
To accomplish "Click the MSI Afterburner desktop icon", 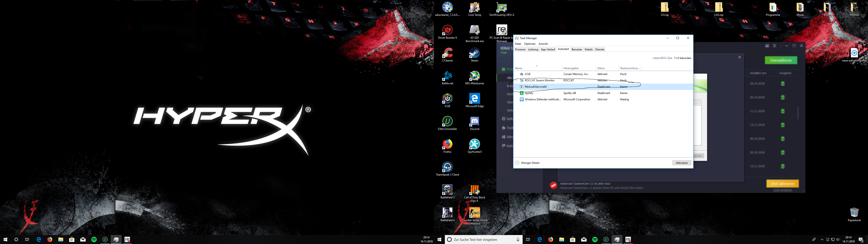I will (474, 77).
